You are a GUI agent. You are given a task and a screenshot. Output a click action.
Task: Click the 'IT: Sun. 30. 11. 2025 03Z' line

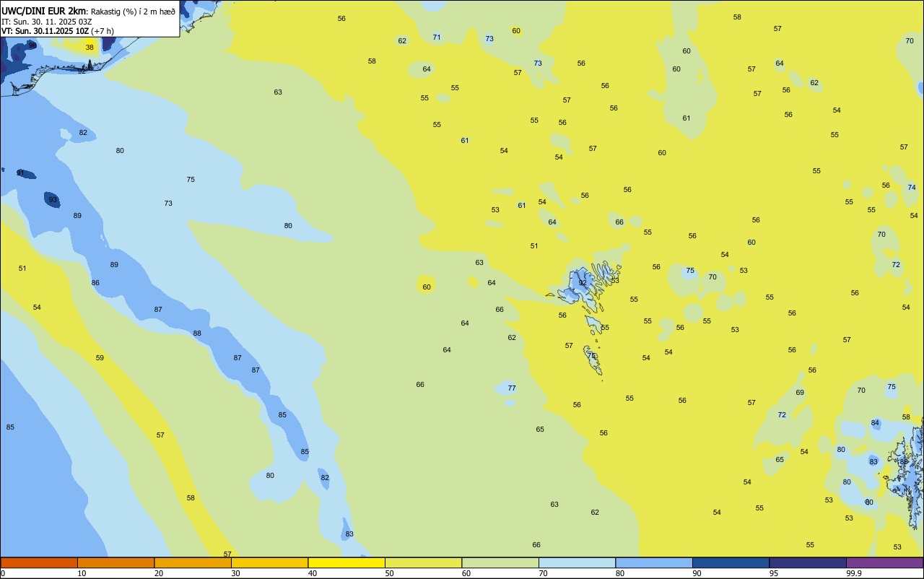tap(46, 21)
